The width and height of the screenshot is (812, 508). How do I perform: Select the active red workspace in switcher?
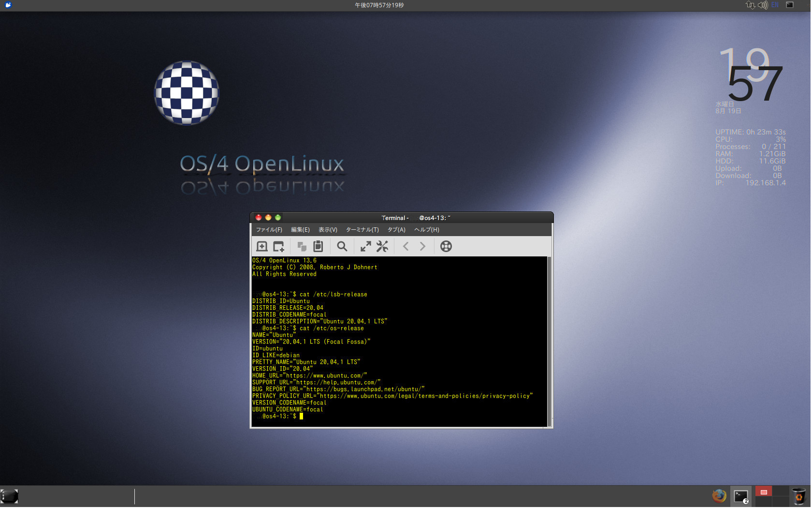764,492
